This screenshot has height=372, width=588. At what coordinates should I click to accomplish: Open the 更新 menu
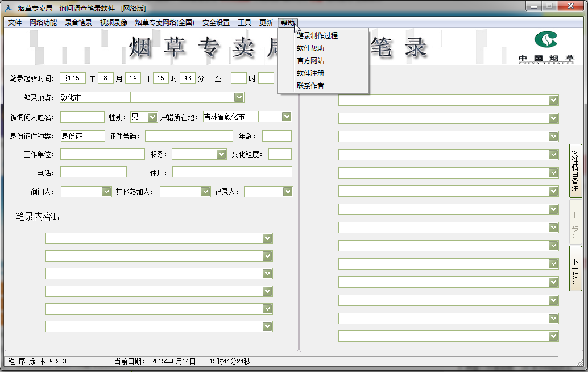[x=266, y=23]
